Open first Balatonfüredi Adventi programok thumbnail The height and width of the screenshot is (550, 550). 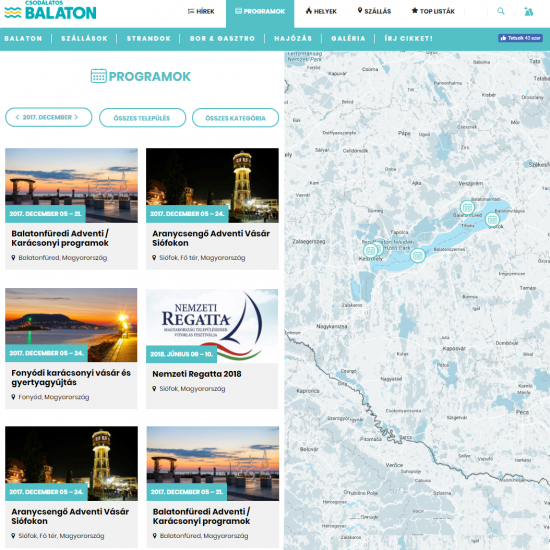coord(72,185)
